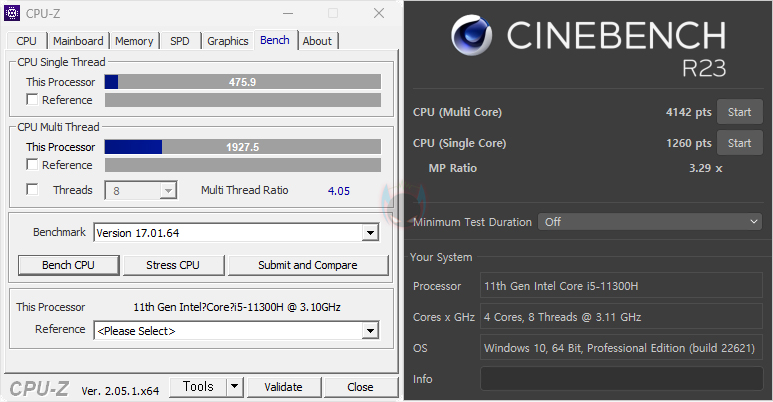Screen dimensions: 773x402
Task: Click Submit and Compare button
Action: point(308,265)
